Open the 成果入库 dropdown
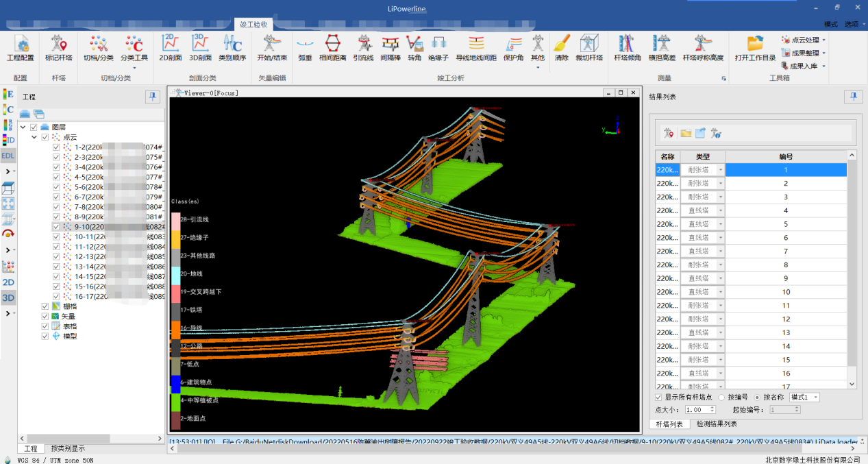Viewport: 868px width, 464px height. 823,66
